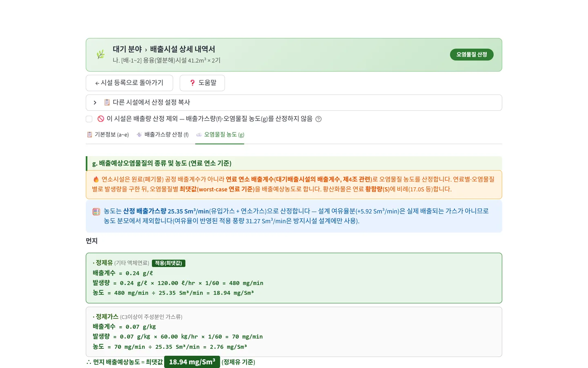Click the flame icon in the orange notice
This screenshot has width=588, height=368.
[x=96, y=179]
